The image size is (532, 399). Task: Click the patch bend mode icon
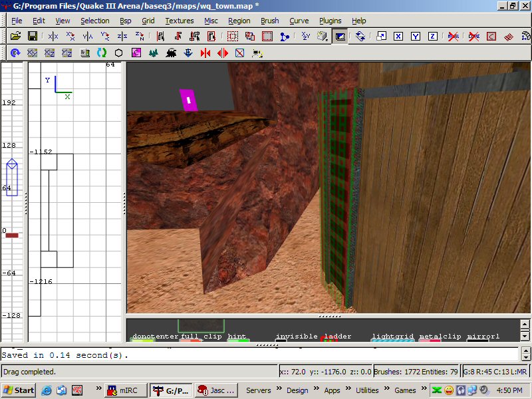[525, 36]
